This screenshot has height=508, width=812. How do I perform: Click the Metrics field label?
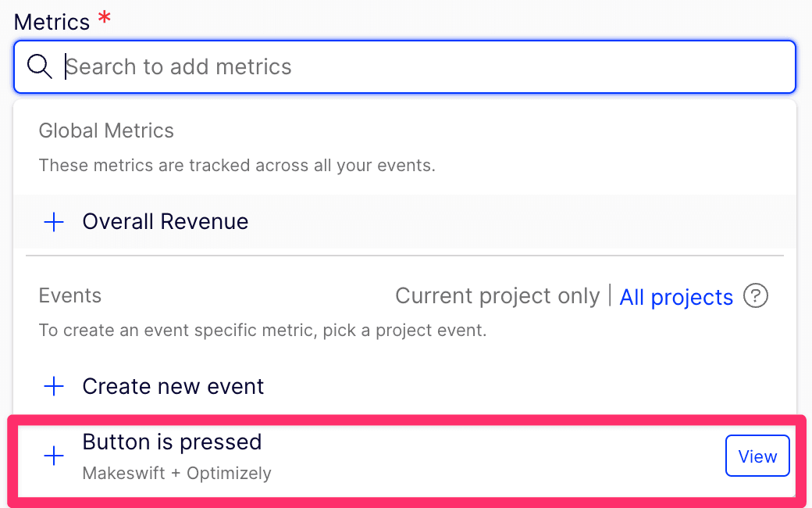click(x=52, y=22)
